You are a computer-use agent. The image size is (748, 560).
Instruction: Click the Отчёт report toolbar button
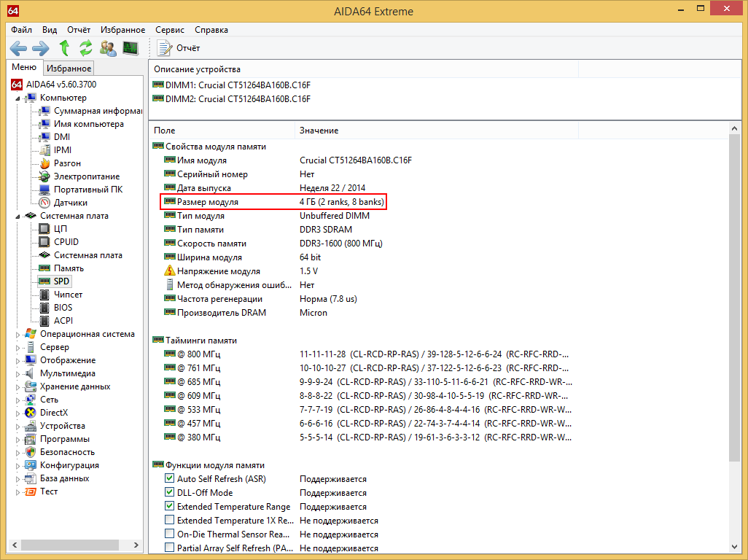[x=179, y=48]
